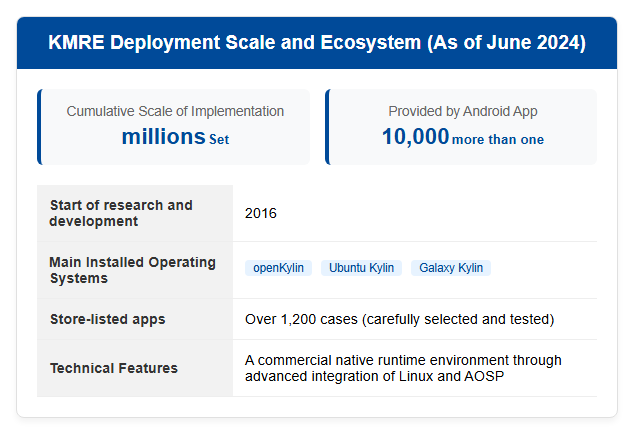Click the KMRE Deployment Scale header title
The height and width of the screenshot is (437, 634).
pos(317,42)
